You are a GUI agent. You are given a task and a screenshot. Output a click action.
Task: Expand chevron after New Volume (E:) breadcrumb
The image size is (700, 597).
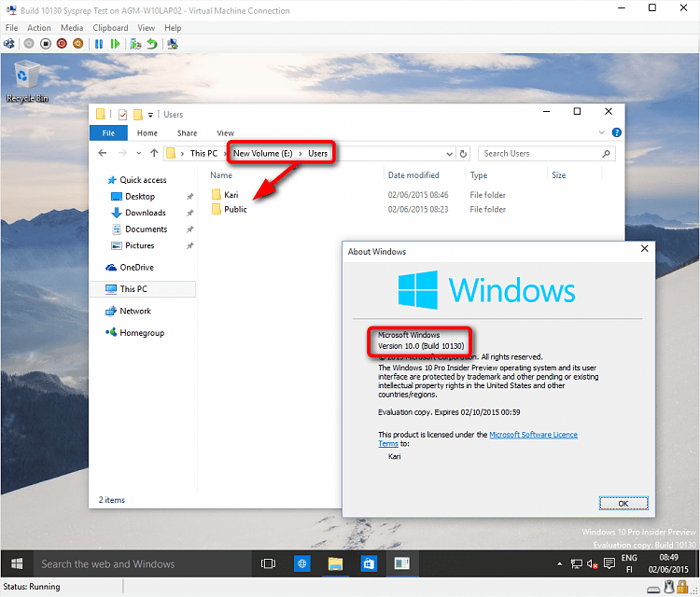click(301, 154)
